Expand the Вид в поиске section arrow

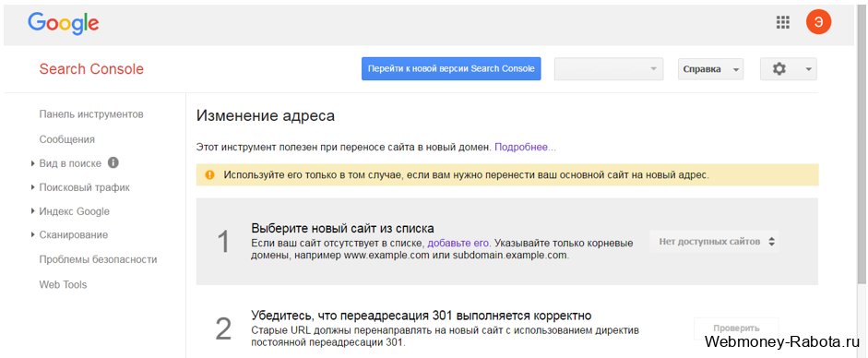(x=33, y=164)
